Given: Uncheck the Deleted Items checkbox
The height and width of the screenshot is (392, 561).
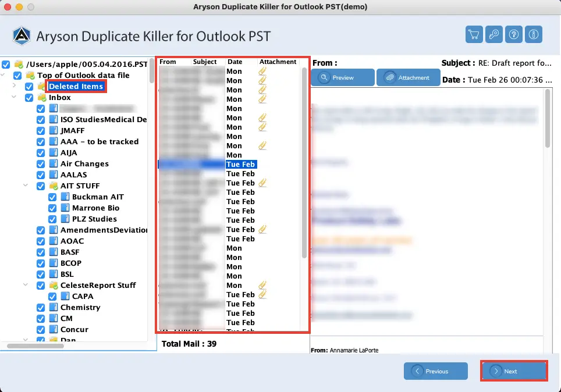Looking at the screenshot, I should pos(29,87).
